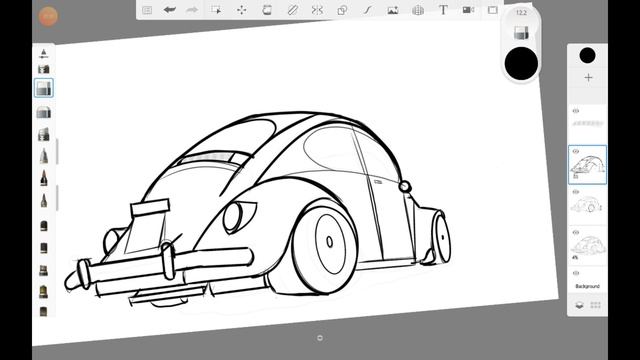Select the Fill bucket tool
Image resolution: width=640 pixels, height=360 pixels.
[x=267, y=10]
